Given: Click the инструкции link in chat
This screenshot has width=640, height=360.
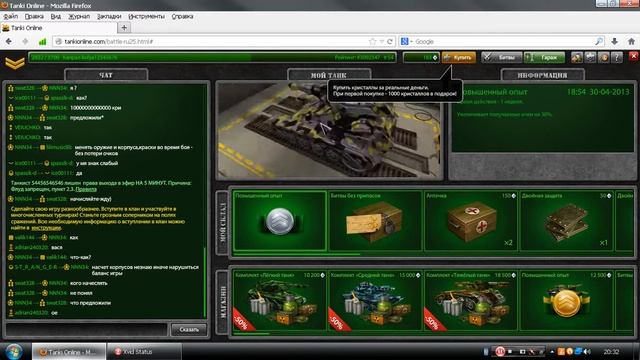Looking at the screenshot, I should point(46,228).
